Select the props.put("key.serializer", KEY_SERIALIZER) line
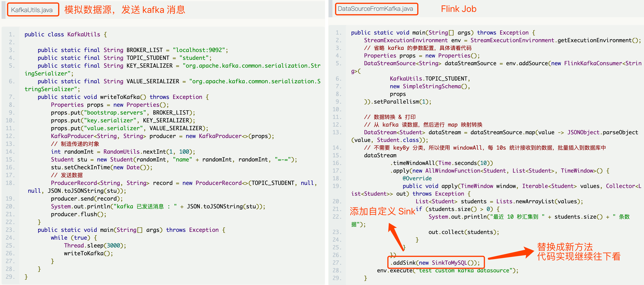The image size is (644, 285). point(123,120)
